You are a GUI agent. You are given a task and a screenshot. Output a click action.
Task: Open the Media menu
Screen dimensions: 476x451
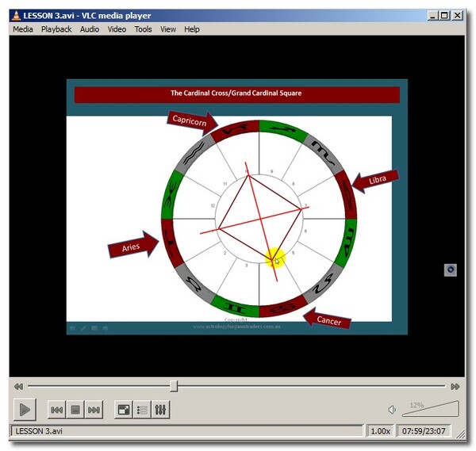click(x=23, y=29)
